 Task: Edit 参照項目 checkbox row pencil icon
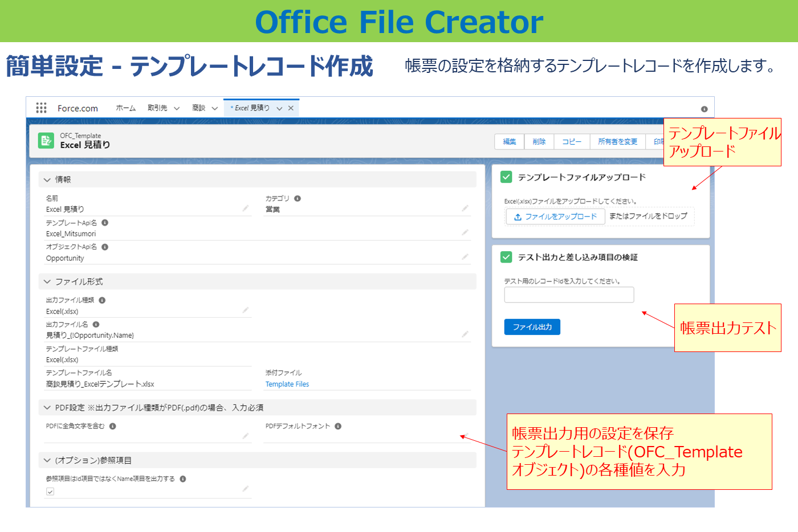click(x=246, y=489)
